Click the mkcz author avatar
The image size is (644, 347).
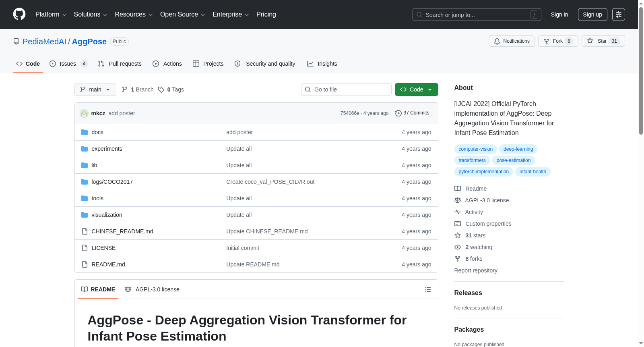84,113
